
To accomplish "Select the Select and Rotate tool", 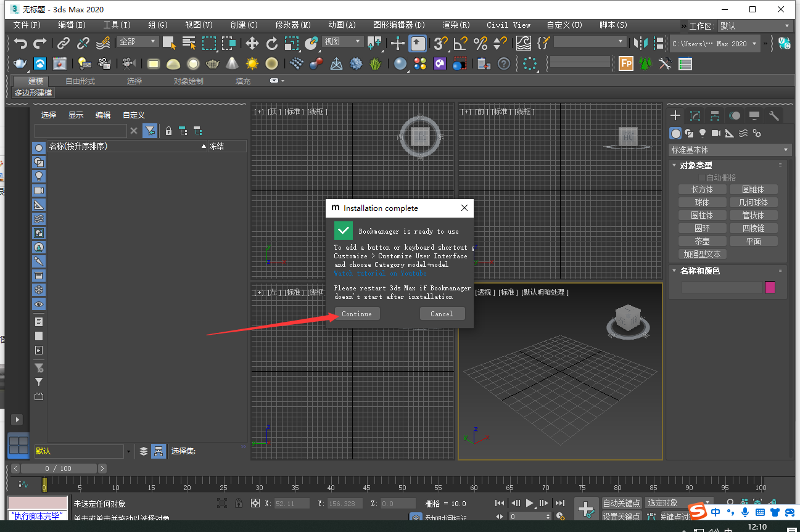I will 272,43.
